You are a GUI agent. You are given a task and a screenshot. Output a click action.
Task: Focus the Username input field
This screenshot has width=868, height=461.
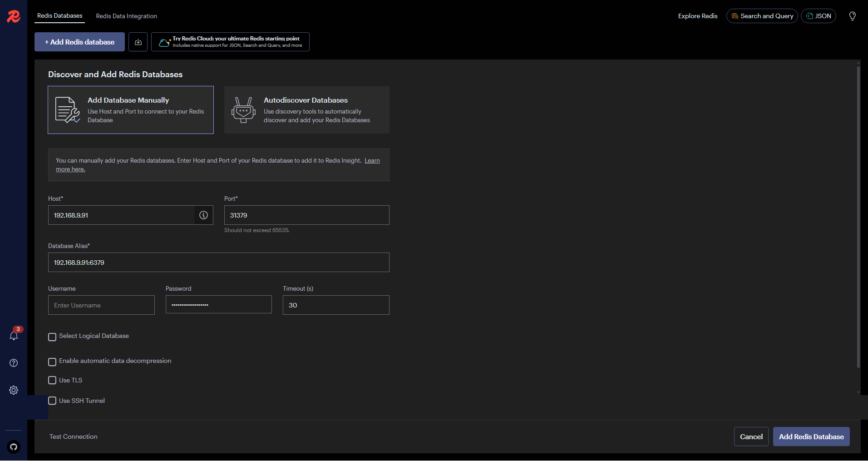pyautogui.click(x=101, y=305)
